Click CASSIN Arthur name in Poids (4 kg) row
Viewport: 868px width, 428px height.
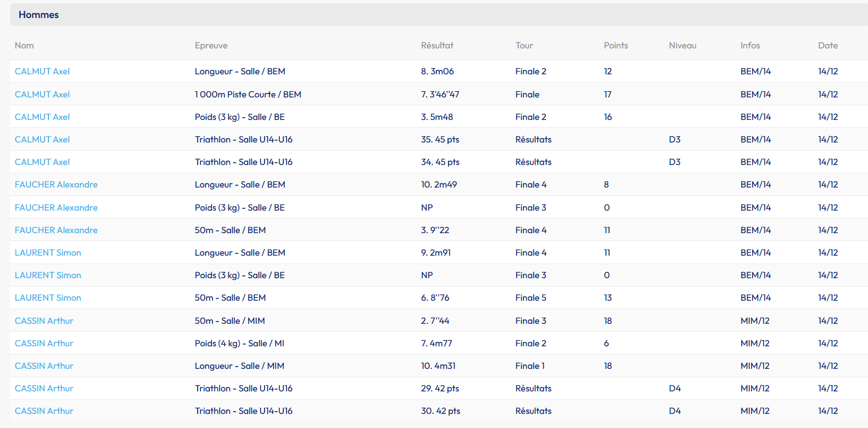tap(44, 343)
